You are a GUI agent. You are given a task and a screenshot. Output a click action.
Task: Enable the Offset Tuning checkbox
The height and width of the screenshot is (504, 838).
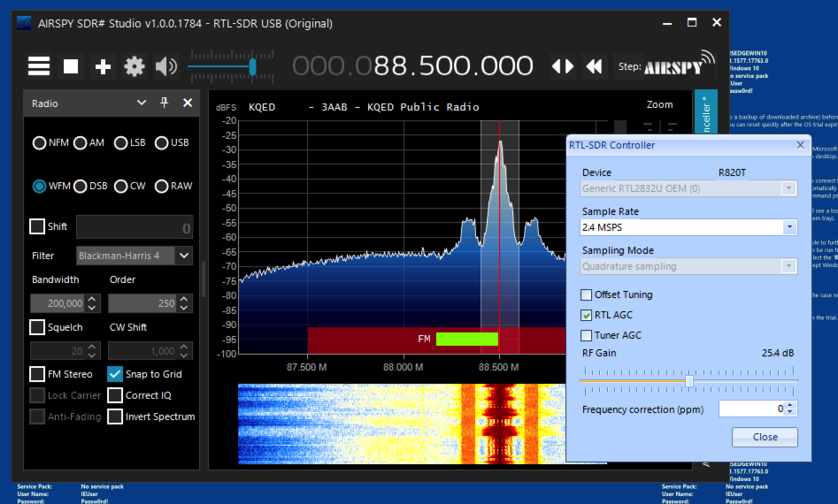click(x=587, y=294)
